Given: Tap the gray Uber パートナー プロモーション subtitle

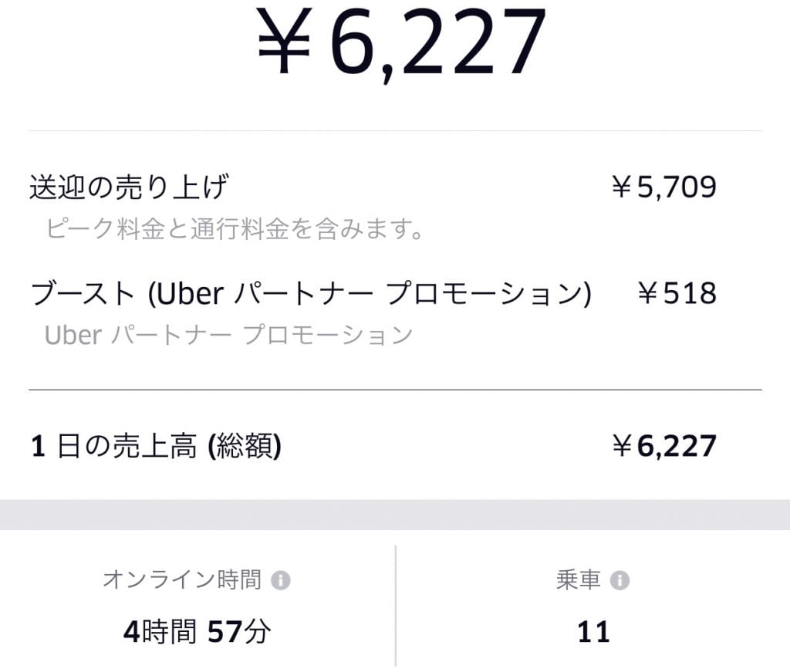Looking at the screenshot, I should [x=228, y=335].
